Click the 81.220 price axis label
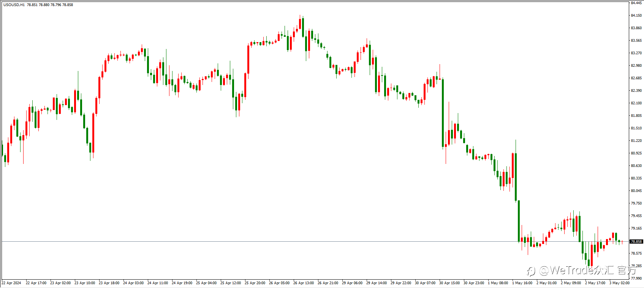This screenshot has width=644, height=288. tap(636, 141)
